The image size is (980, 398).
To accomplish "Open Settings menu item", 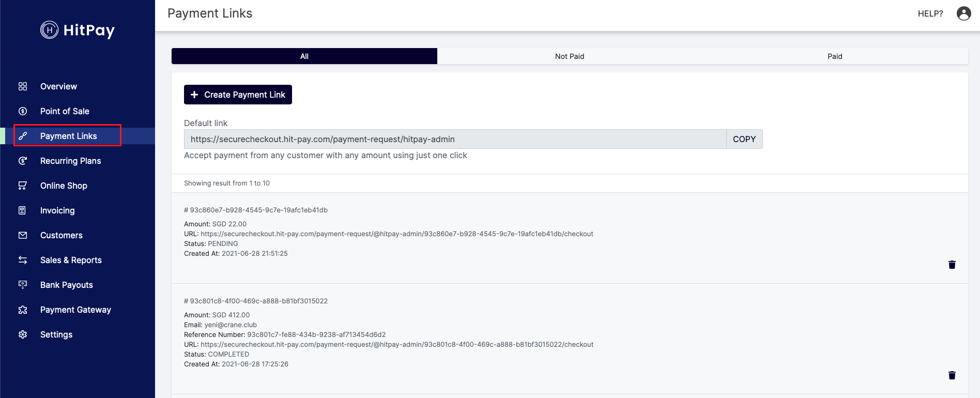I will click(56, 334).
